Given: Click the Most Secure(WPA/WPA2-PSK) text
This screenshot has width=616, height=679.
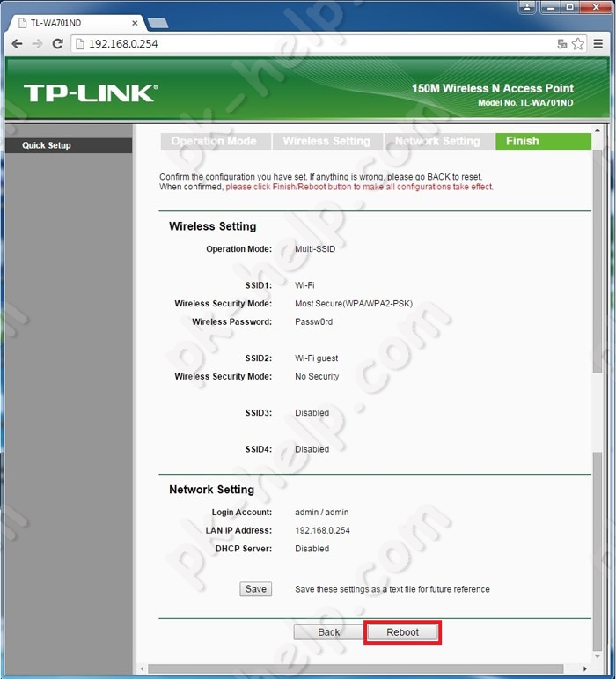Looking at the screenshot, I should coord(354,304).
